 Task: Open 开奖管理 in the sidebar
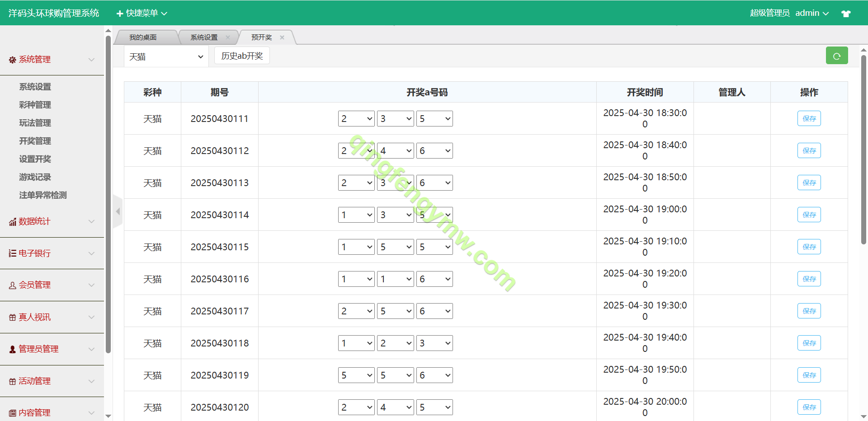point(35,141)
